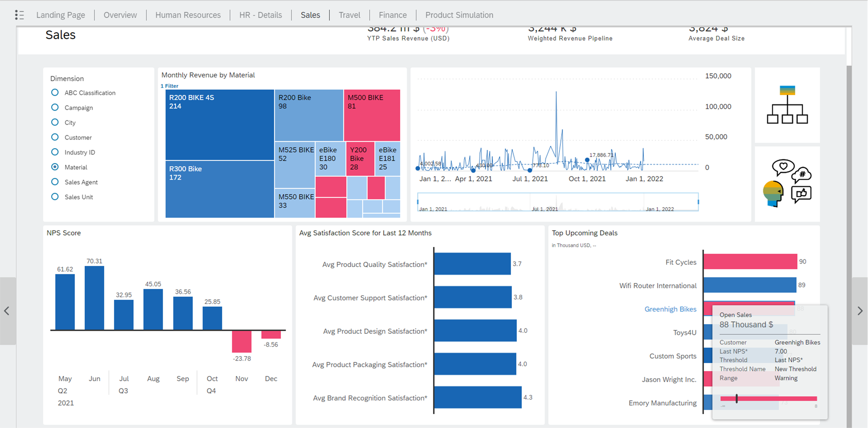Image resolution: width=868 pixels, height=428 pixels.
Task: Select eBike E181 treemap tile
Action: point(388,159)
